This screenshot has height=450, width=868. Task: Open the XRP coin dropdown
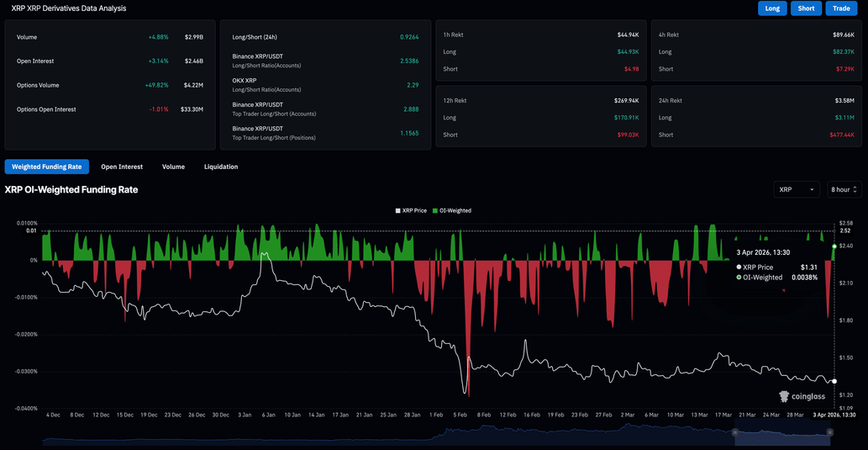coord(796,189)
